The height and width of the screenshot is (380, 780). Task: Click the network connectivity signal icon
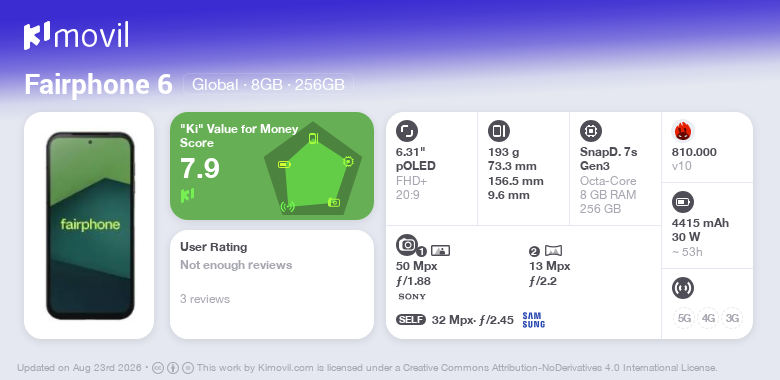[682, 288]
